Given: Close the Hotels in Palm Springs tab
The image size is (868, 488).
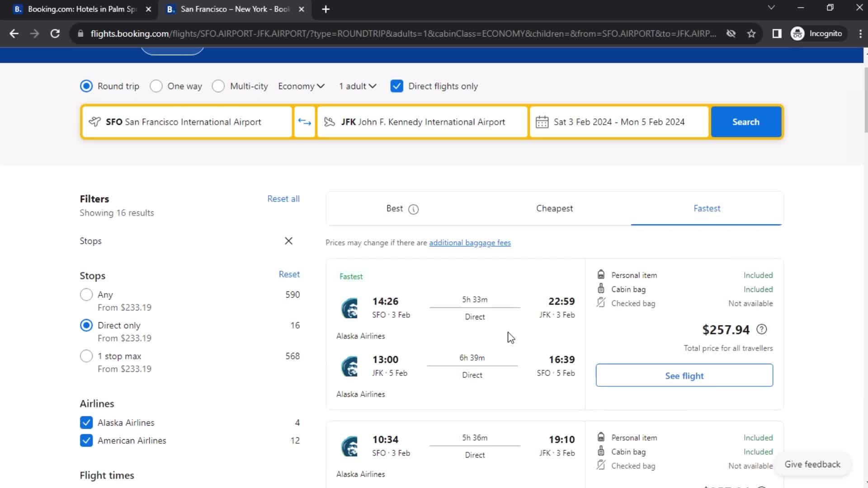Looking at the screenshot, I should coord(148,9).
